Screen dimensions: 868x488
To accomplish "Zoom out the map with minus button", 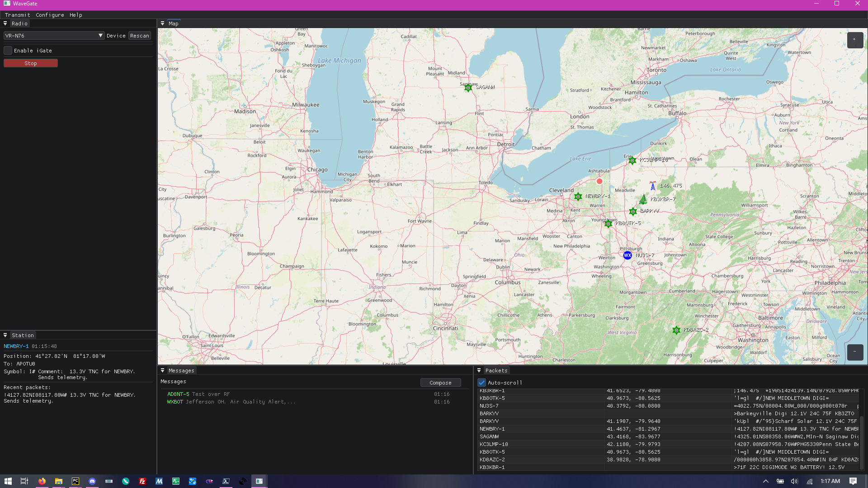I will tap(855, 352).
